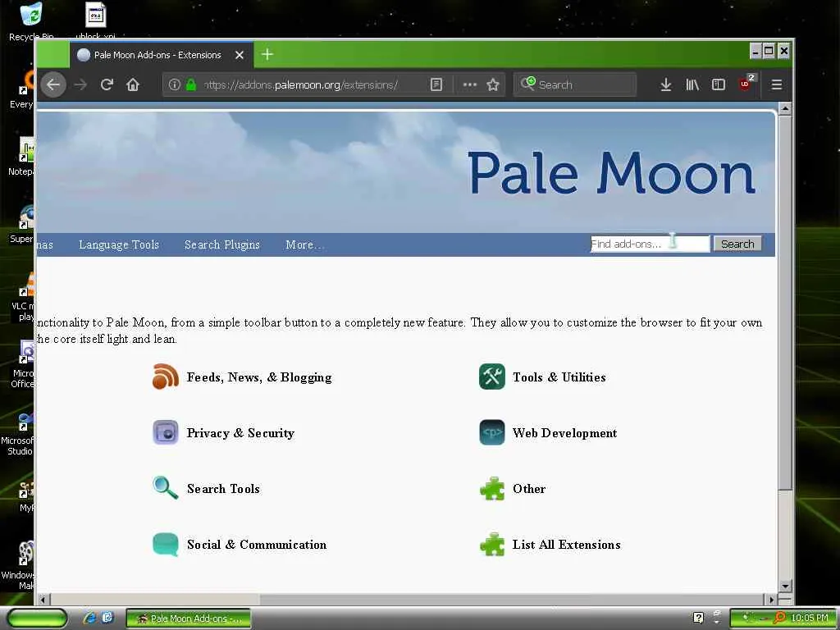Click the forward navigation arrow
Image resolution: width=840 pixels, height=630 pixels.
point(80,84)
